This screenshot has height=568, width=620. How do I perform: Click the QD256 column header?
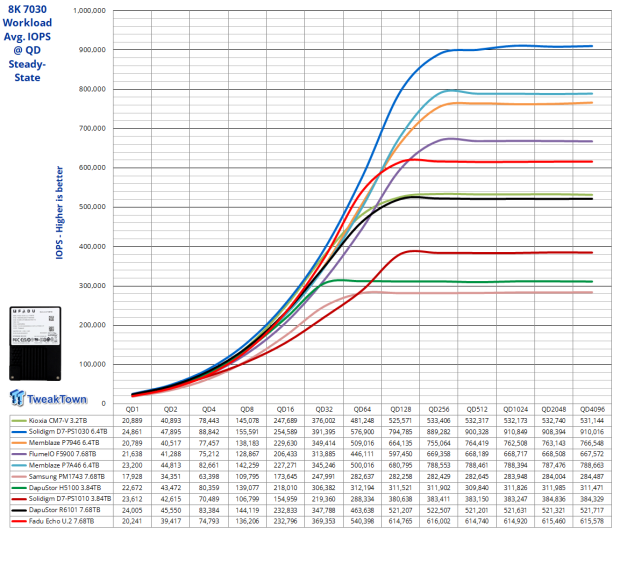[x=439, y=410]
